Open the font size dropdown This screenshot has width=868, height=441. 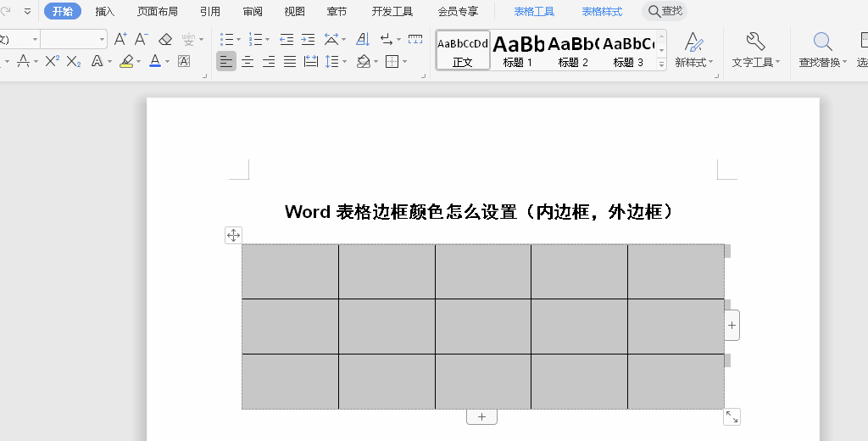click(x=103, y=39)
